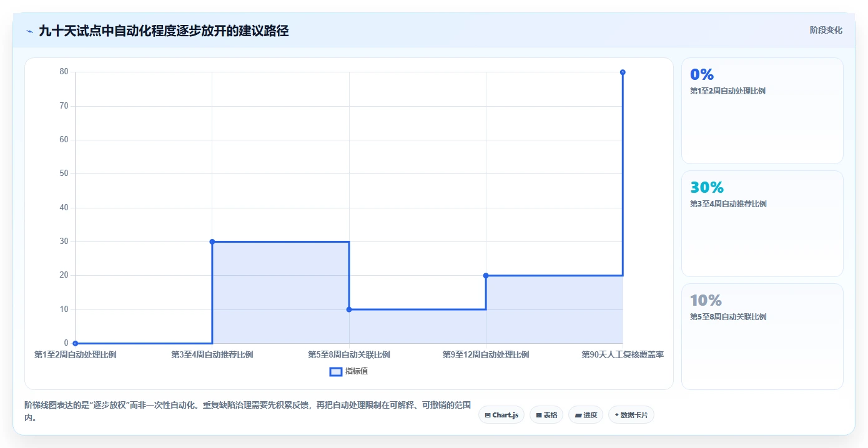Click x-axis label 第90天人工复核覆盖率
Screen dimensions: 868x448
(x=623, y=355)
